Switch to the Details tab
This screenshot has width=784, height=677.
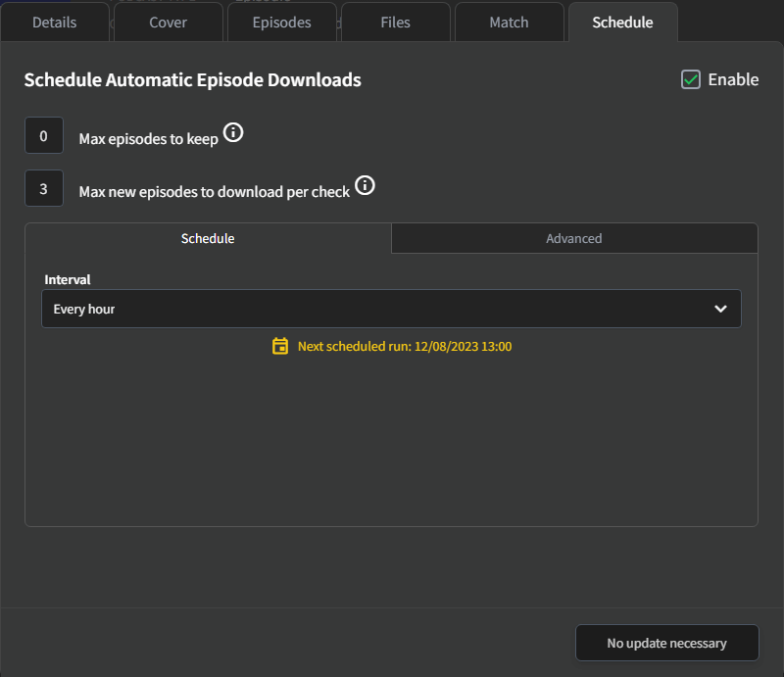pyautogui.click(x=55, y=23)
